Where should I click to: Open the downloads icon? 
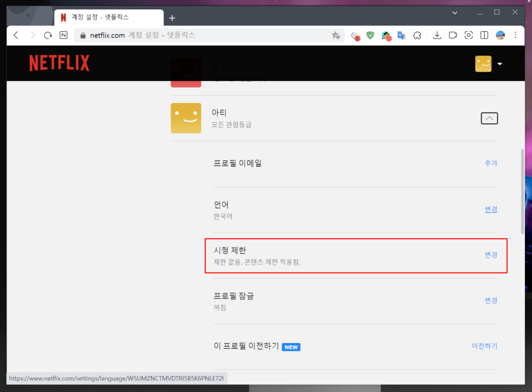[x=437, y=35]
